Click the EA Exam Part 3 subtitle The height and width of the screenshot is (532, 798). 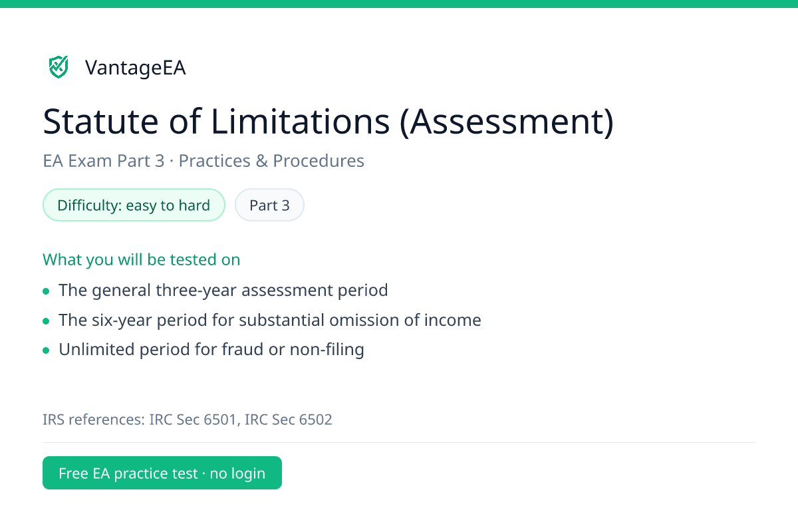tap(104, 161)
